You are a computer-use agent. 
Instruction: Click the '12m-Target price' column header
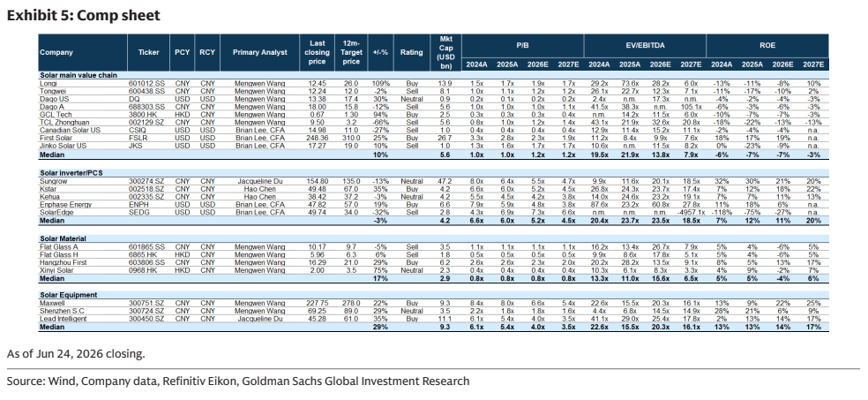tap(351, 52)
